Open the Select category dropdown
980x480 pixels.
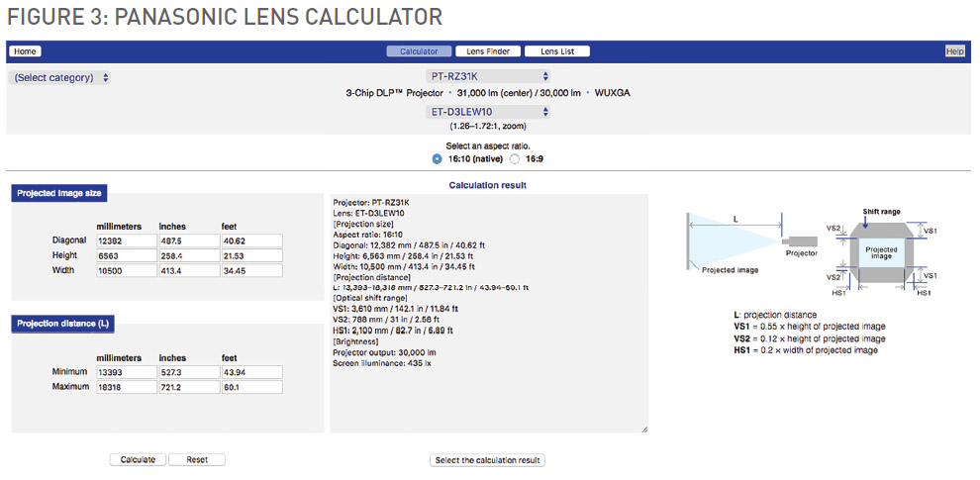pyautogui.click(x=60, y=78)
